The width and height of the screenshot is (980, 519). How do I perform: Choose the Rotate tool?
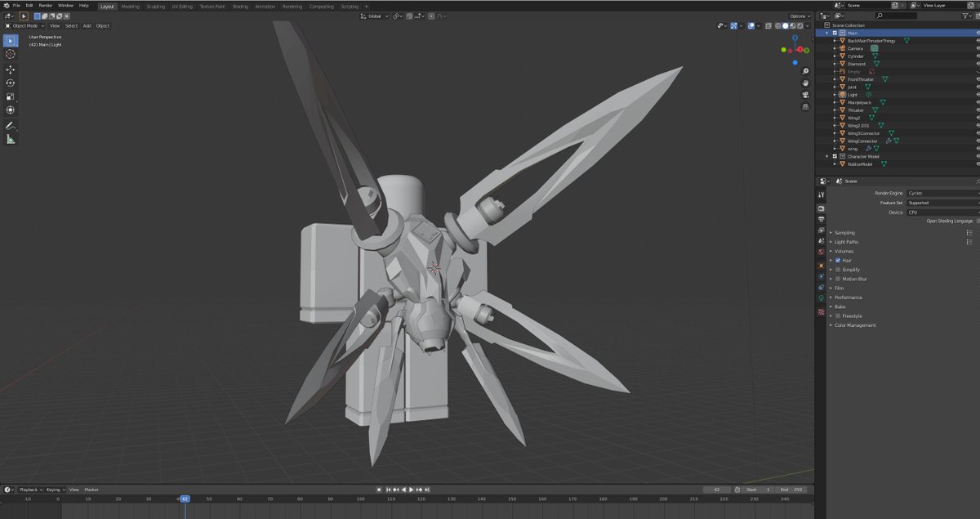tap(11, 83)
